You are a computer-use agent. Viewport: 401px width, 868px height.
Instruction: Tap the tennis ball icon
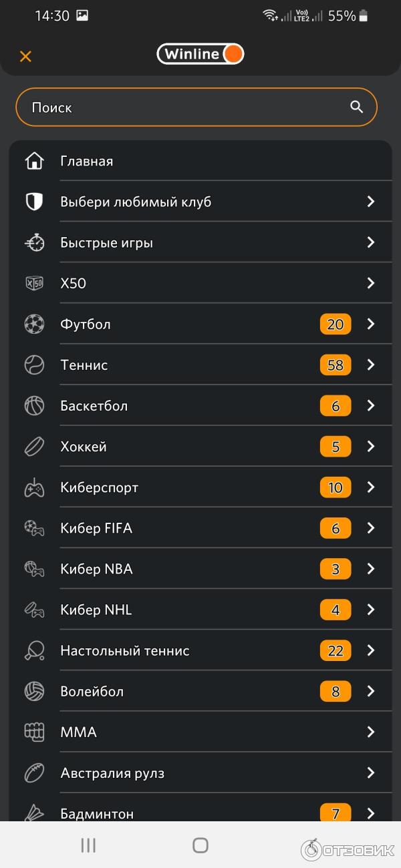pos(34,365)
